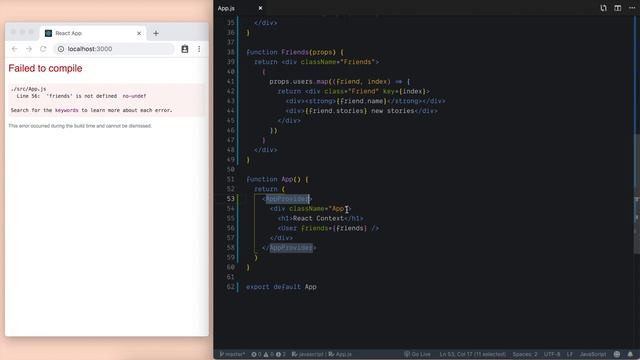640x360 pixels.
Task: Close the React App browser tab
Action: [x=139, y=33]
